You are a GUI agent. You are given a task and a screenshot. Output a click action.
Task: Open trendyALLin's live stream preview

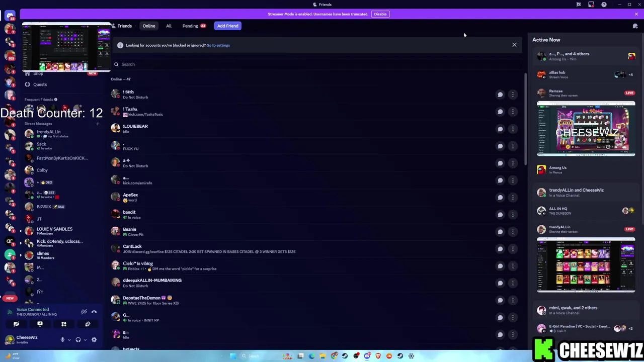pyautogui.click(x=586, y=265)
